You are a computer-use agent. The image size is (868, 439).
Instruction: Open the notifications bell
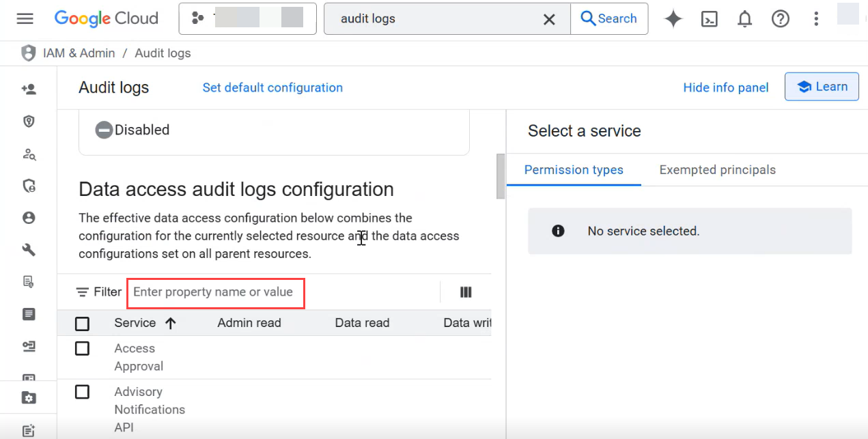point(744,19)
